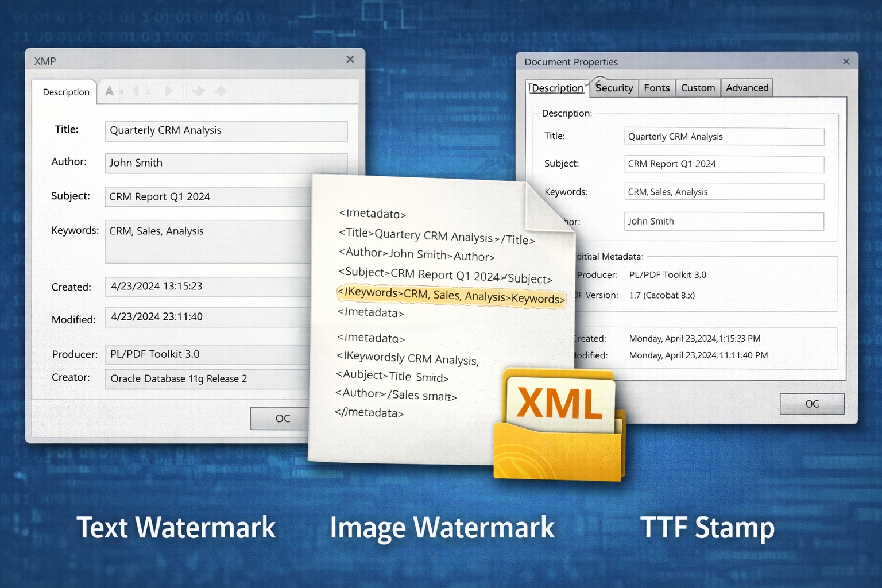Open the Fonts tab
Image resolution: width=882 pixels, height=588 pixels.
click(656, 88)
